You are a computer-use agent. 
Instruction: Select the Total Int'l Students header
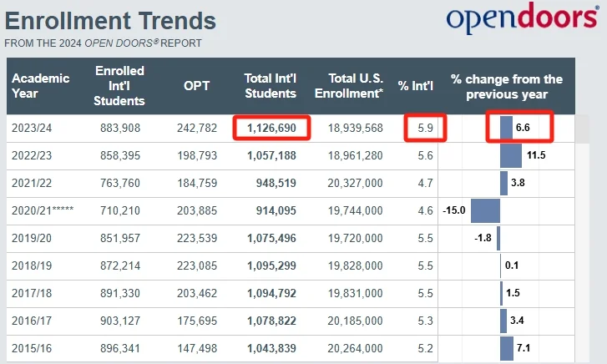coord(270,86)
